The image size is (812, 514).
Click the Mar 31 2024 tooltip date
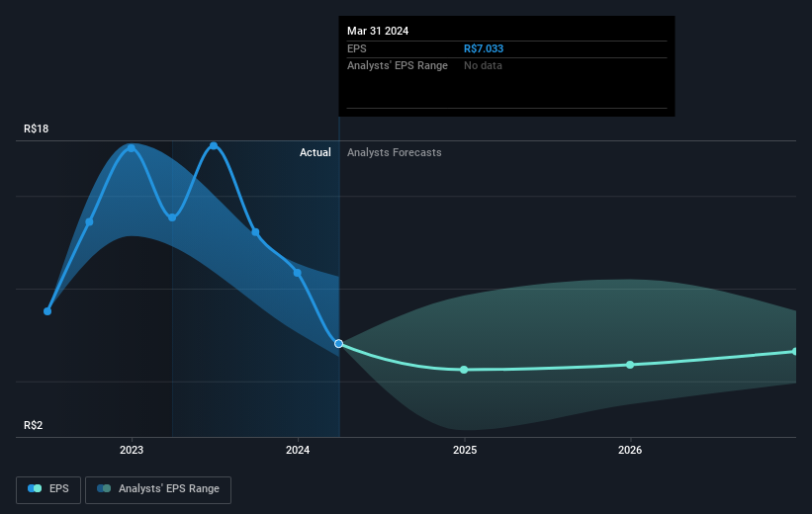click(378, 31)
